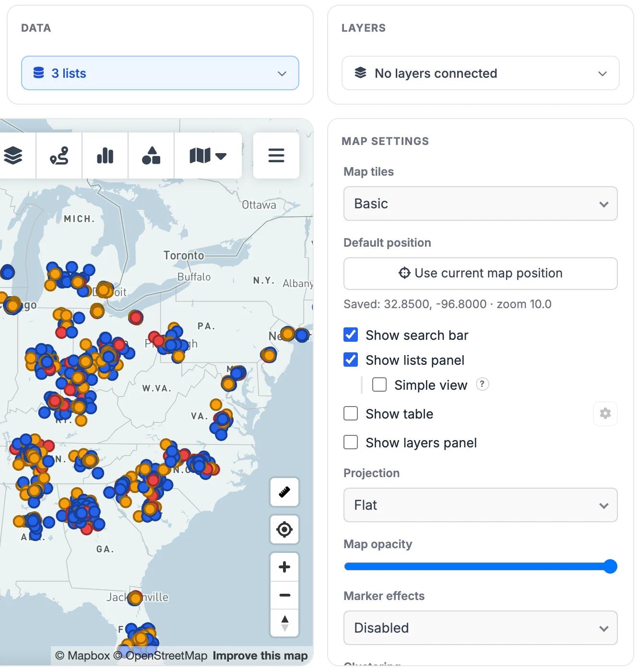Click the red marker near Lake Erie

point(136,317)
